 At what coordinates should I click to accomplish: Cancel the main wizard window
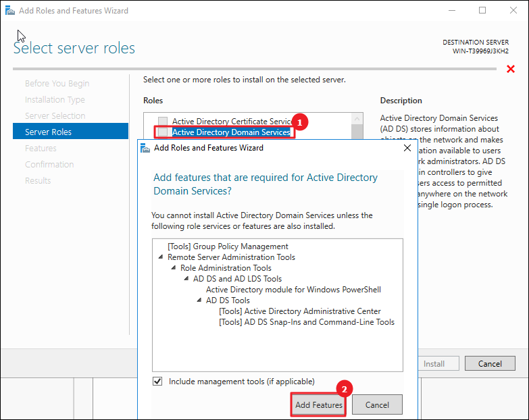tap(490, 363)
